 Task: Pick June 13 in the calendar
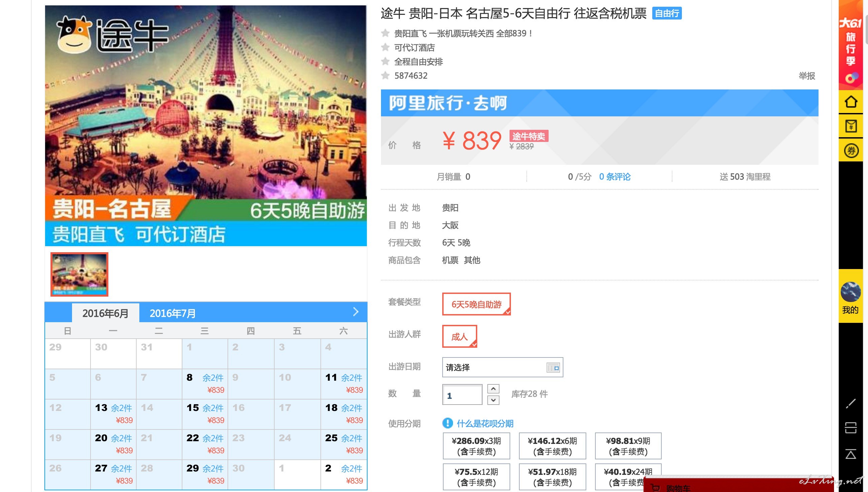[113, 414]
